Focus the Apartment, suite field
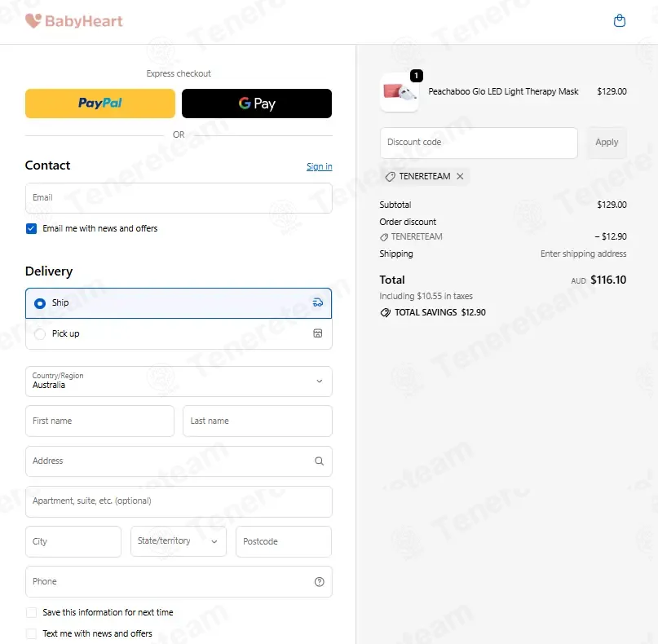This screenshot has height=644, width=658. point(179,501)
